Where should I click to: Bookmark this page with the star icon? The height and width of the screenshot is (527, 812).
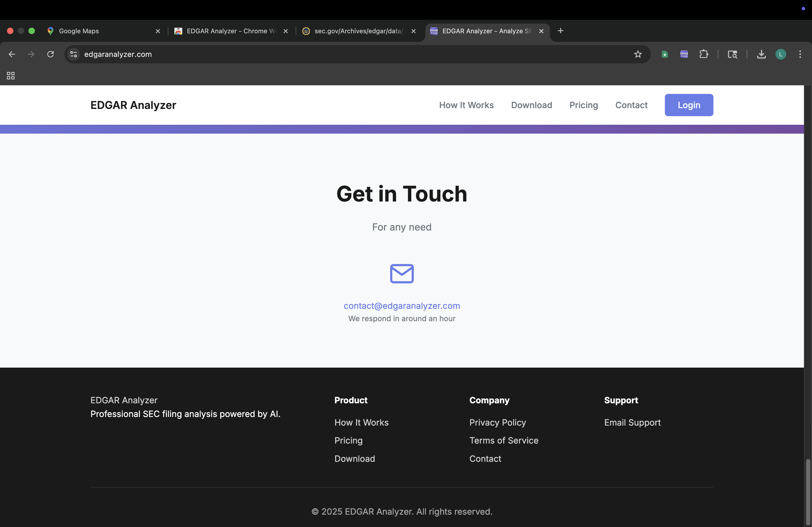pyautogui.click(x=638, y=54)
